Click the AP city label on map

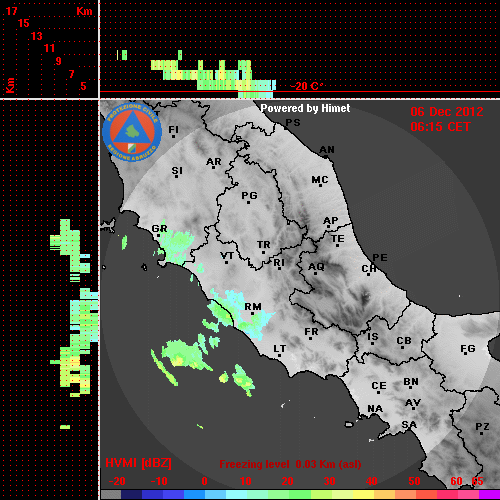pos(331,221)
